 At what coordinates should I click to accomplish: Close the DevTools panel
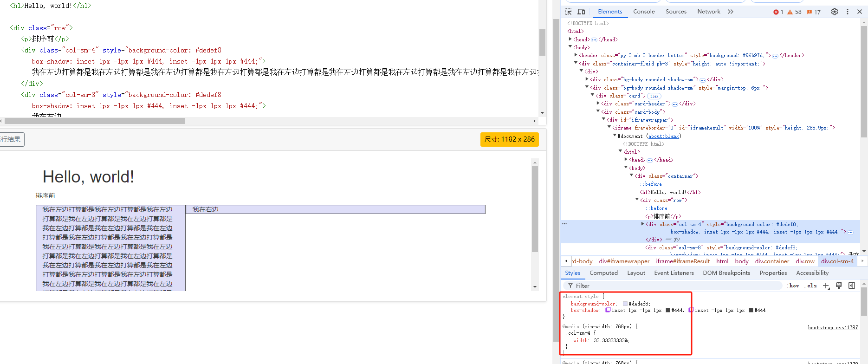pos(860,12)
